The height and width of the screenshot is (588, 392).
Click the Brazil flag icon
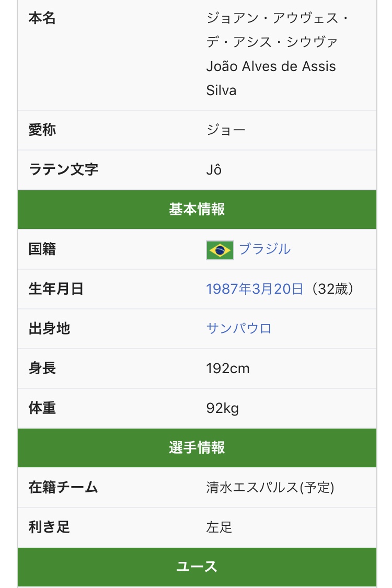(x=220, y=250)
